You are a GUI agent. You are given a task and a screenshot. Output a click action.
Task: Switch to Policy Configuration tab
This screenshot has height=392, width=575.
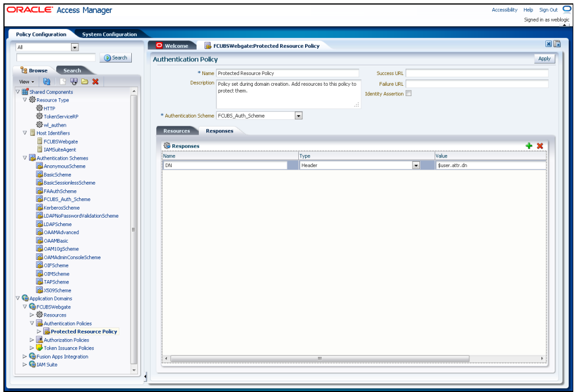pos(41,34)
